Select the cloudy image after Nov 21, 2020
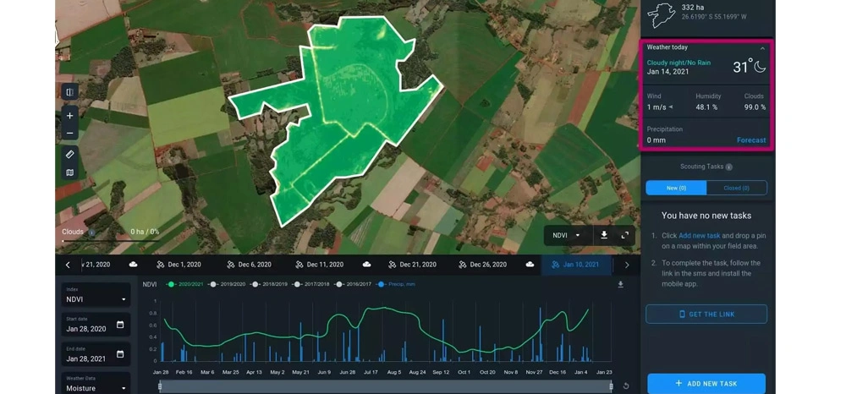The width and height of the screenshot is (868, 394). pyautogui.click(x=134, y=265)
